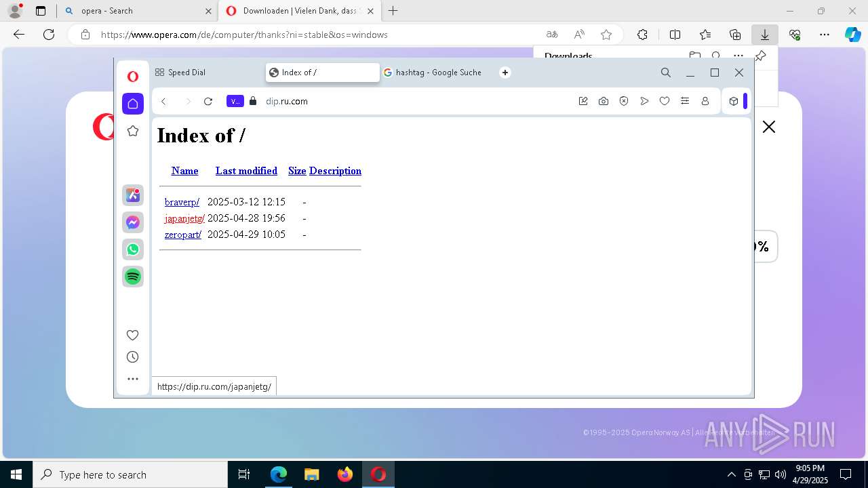Image resolution: width=868 pixels, height=488 pixels.
Task: Open Spotify in Opera sidebar
Action: (133, 277)
